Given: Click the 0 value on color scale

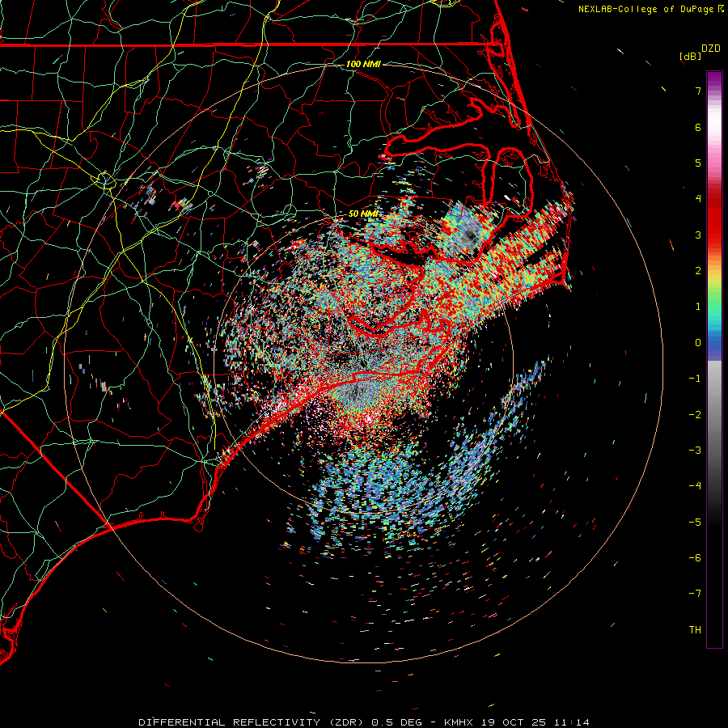Looking at the screenshot, I should (x=698, y=343).
